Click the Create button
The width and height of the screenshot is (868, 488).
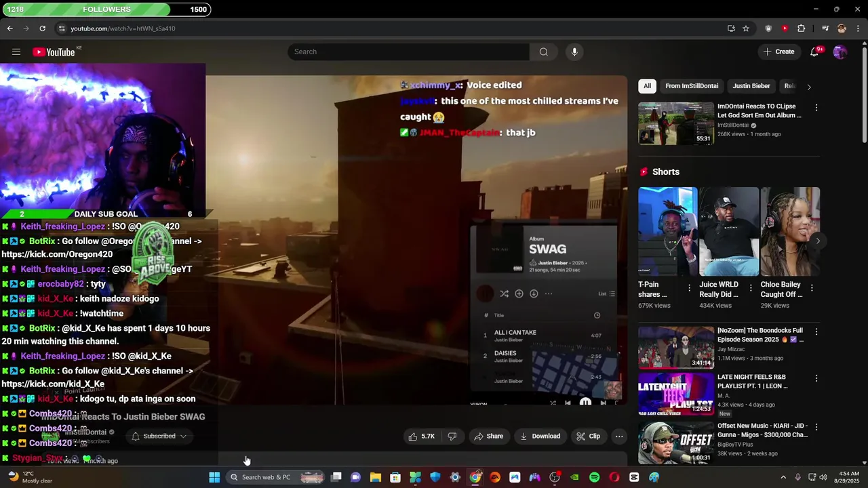pyautogui.click(x=778, y=52)
